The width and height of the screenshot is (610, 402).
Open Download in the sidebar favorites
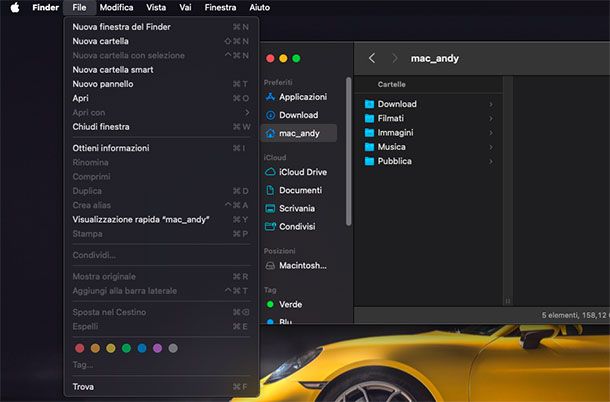[x=299, y=115]
